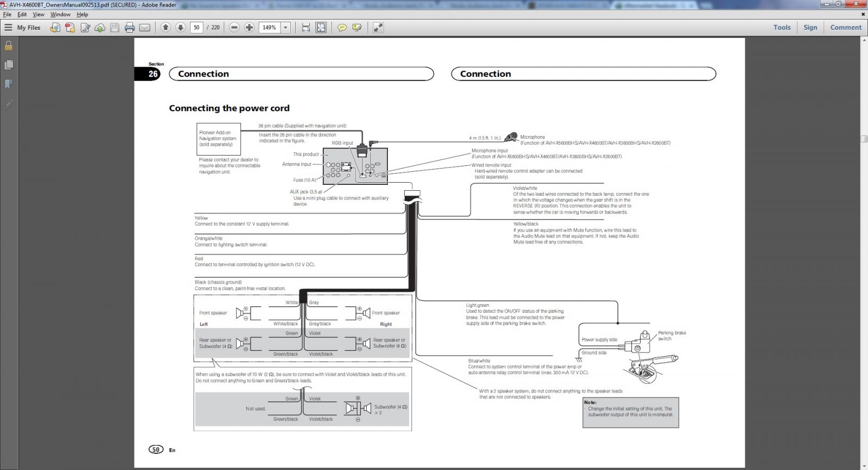Click the page number field showing 50
The image size is (868, 470).
tap(196, 27)
